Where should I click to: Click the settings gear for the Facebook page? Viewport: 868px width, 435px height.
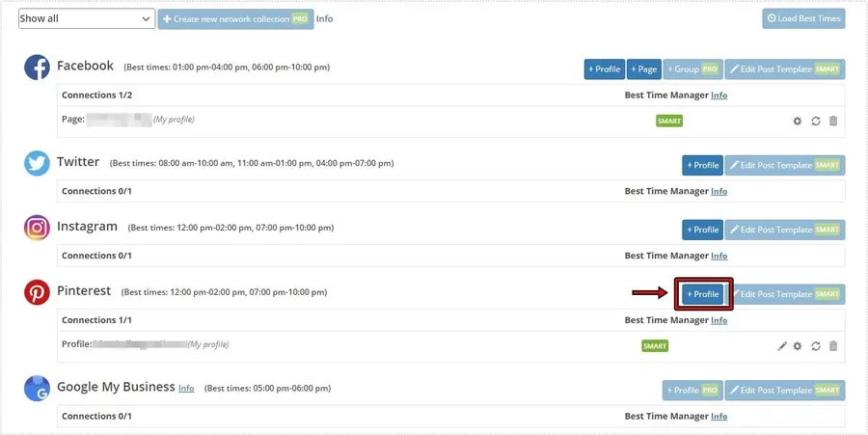tap(797, 121)
